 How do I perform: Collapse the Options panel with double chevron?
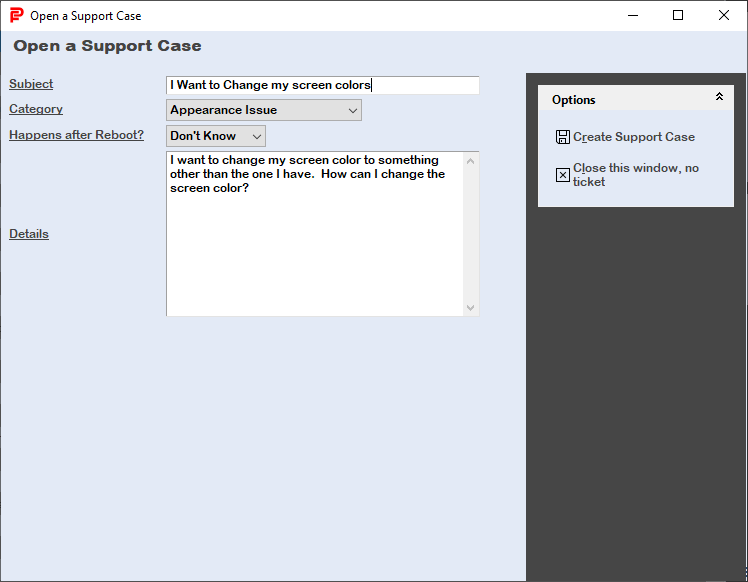click(719, 96)
